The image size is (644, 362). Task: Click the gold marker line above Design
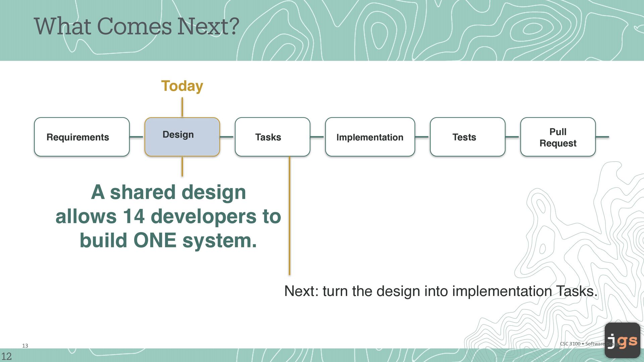tap(182, 107)
